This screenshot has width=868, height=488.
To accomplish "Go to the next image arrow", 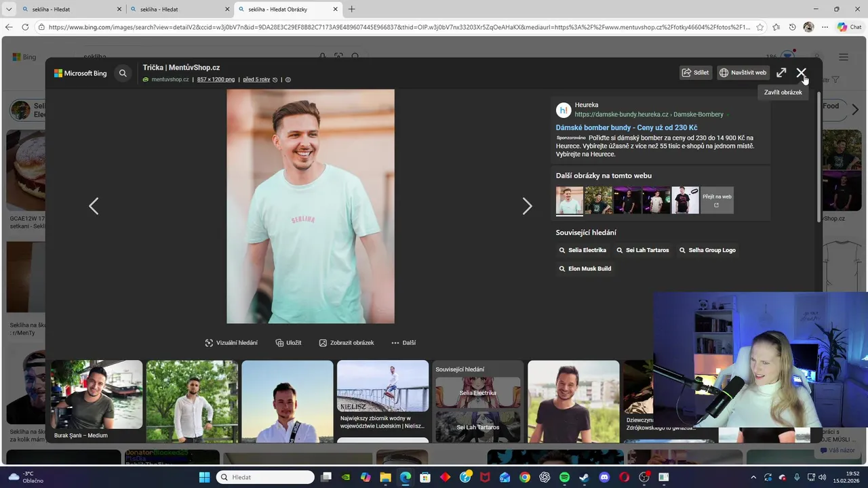I will [x=527, y=206].
